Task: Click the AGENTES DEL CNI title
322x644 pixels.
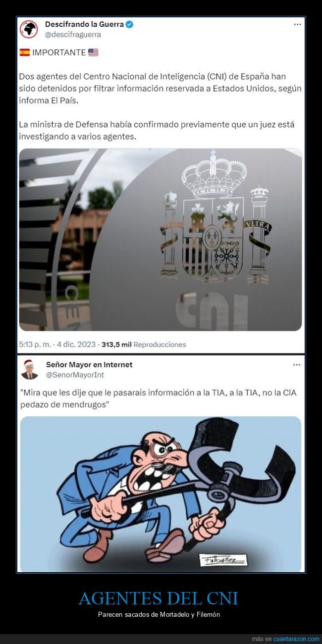Action: (x=159, y=598)
